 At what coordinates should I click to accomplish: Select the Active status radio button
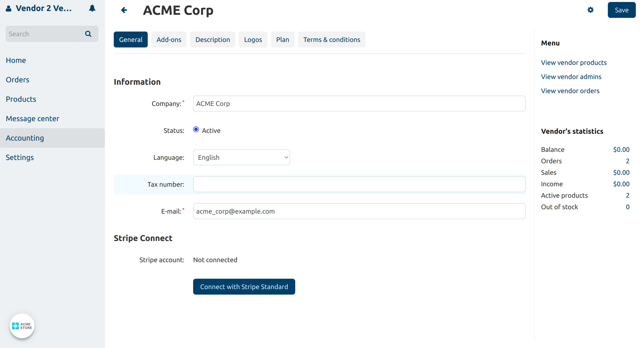(x=196, y=129)
